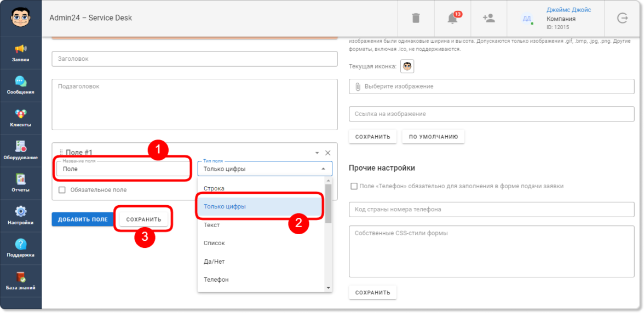Viewport: 644px width, 313px height.
Task: Click the Название поля input field
Action: click(x=122, y=169)
